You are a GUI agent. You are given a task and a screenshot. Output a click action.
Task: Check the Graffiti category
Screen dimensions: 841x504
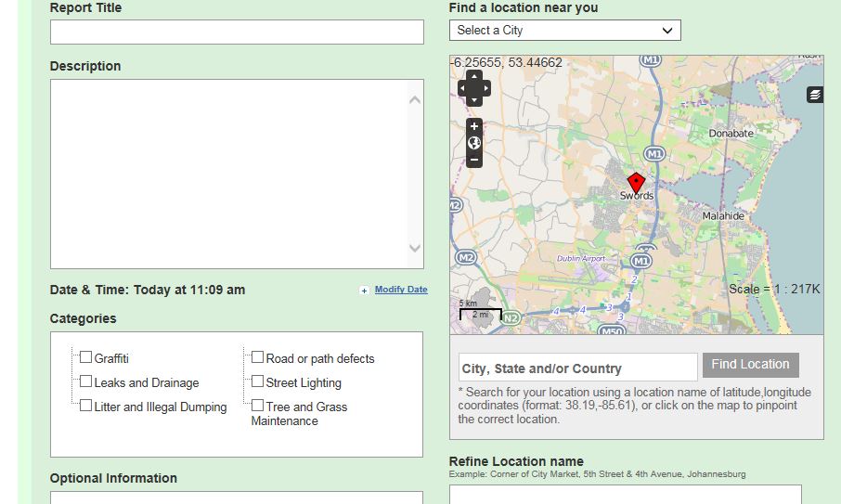click(x=86, y=357)
